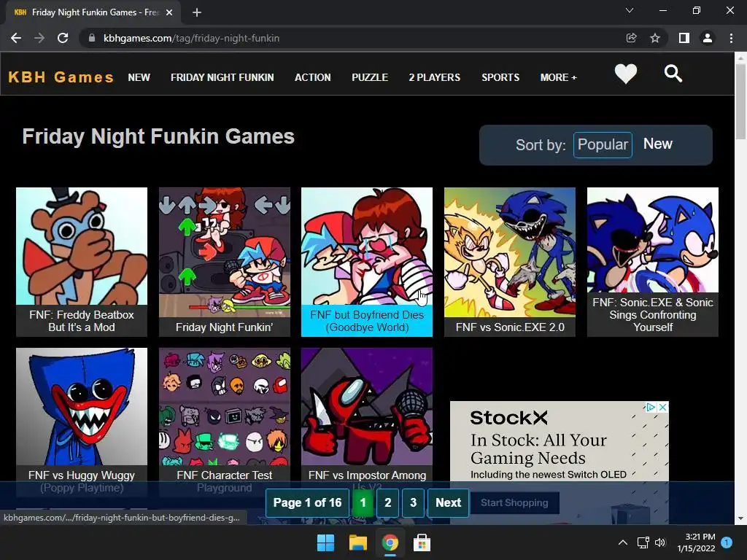The image size is (747, 560).
Task: Open Windows Start menu
Action: [x=326, y=542]
